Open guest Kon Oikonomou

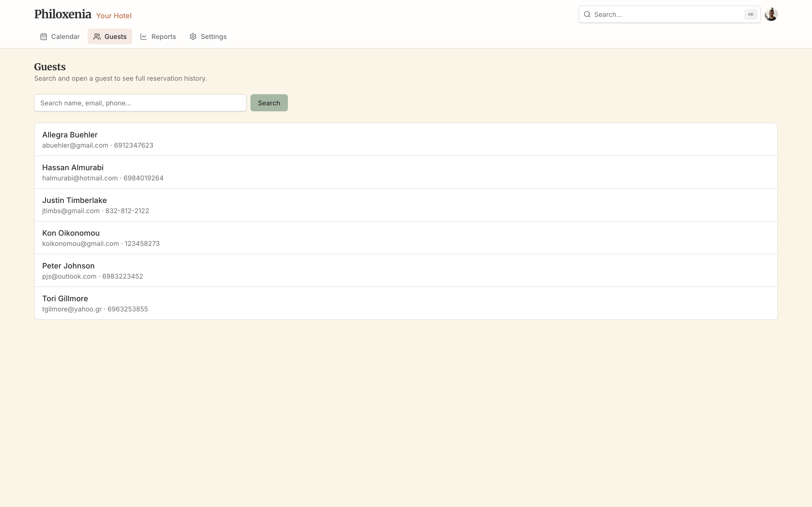[x=406, y=238]
